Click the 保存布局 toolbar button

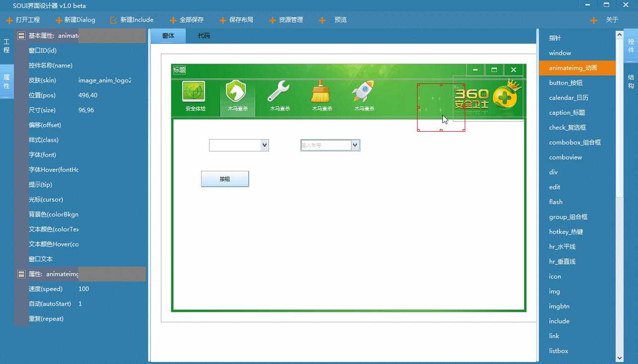coord(236,20)
